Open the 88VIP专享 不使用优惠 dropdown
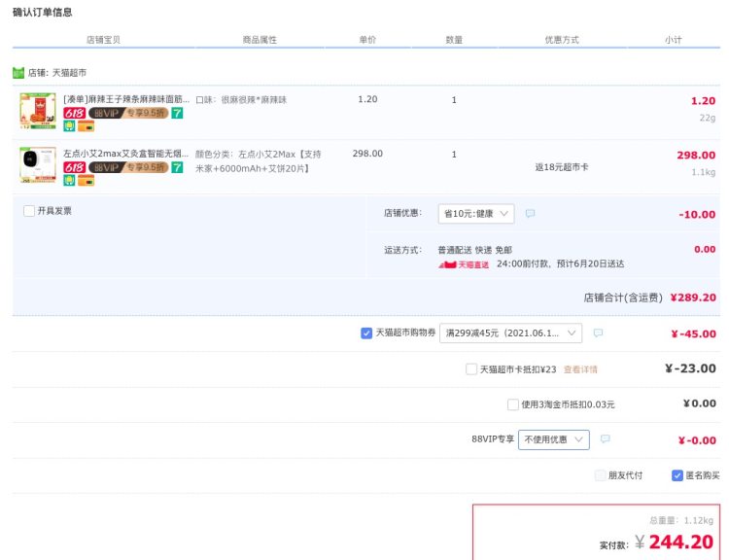Image resolution: width=729 pixels, height=560 pixels. pyautogui.click(x=554, y=439)
